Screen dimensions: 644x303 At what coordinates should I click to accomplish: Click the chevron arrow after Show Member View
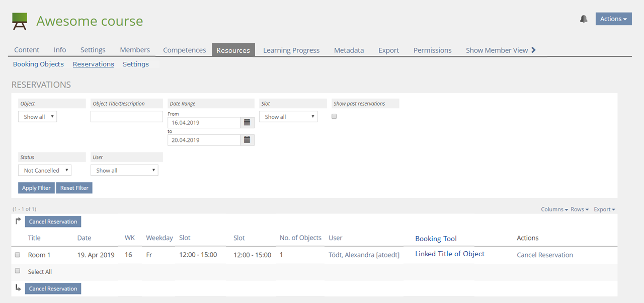[534, 50]
